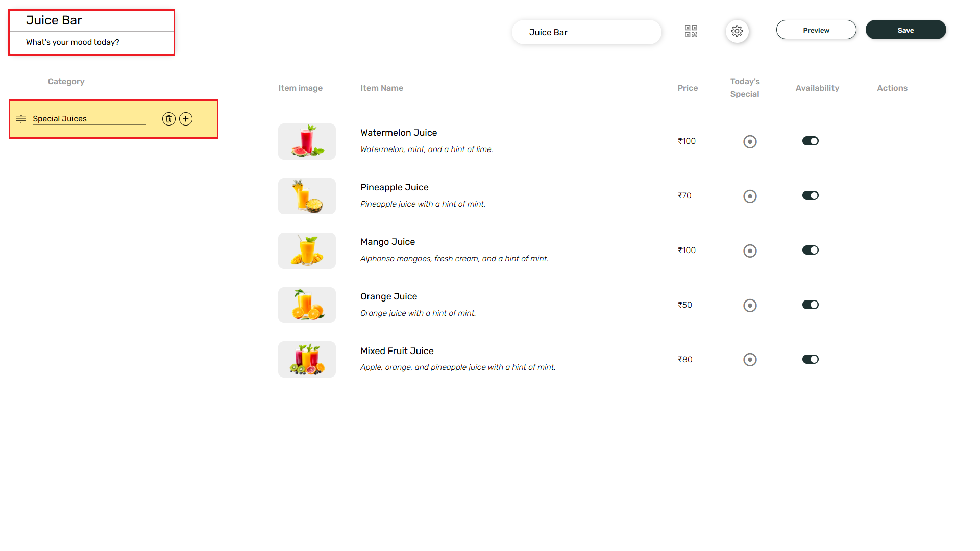Mark Mango Juice as Today's Special
Screen dimensions: 980x551
point(750,251)
